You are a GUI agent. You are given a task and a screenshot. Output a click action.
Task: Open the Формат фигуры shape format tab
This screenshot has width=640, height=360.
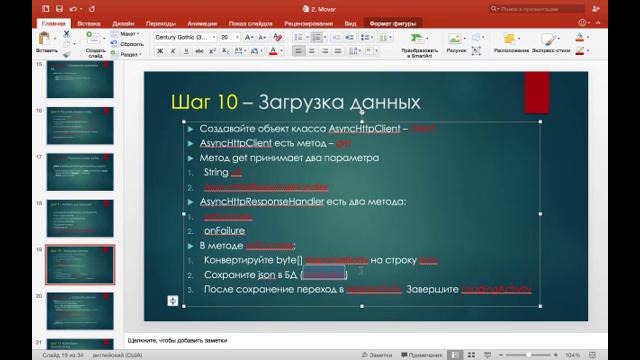(393, 23)
